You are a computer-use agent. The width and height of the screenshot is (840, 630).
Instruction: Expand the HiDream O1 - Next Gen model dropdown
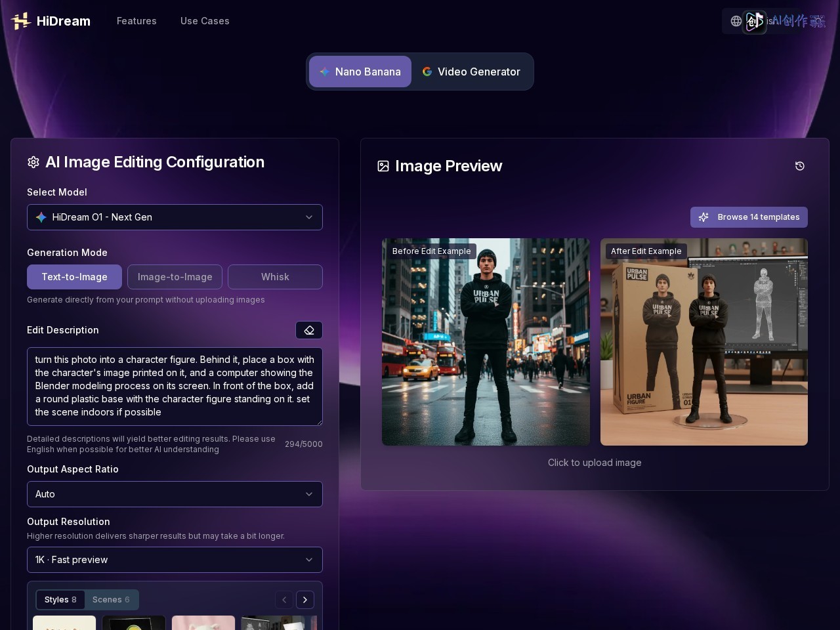coord(175,217)
